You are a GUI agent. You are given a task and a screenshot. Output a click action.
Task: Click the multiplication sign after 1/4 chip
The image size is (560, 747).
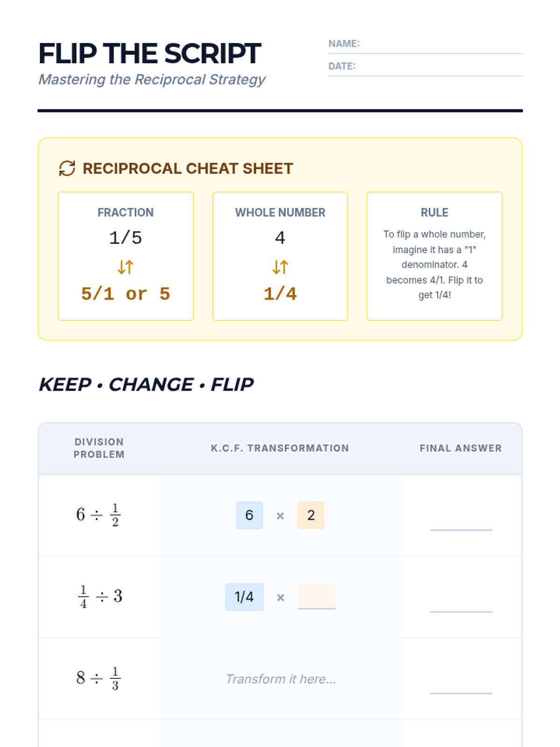click(x=280, y=598)
